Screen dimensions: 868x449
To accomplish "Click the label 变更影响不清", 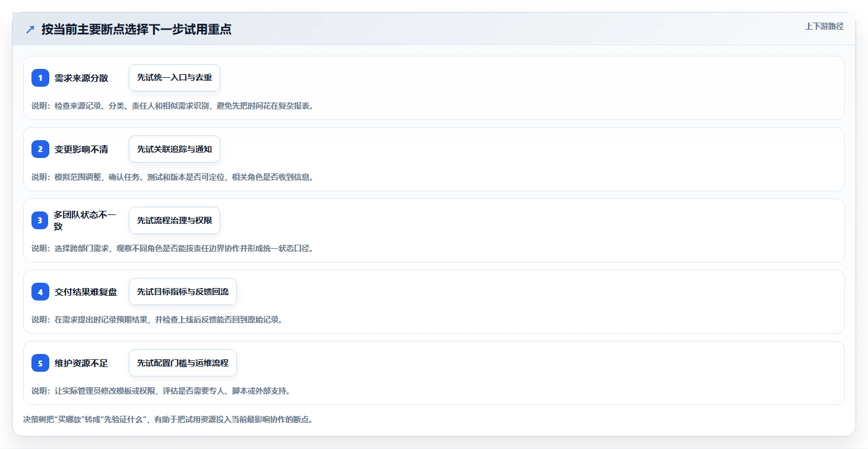I will click(x=81, y=149).
